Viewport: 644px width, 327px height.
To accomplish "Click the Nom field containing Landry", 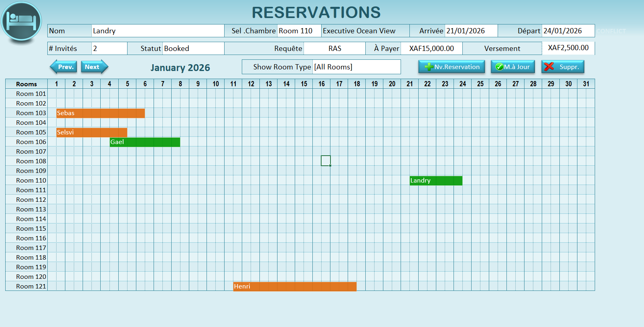I will (x=157, y=31).
